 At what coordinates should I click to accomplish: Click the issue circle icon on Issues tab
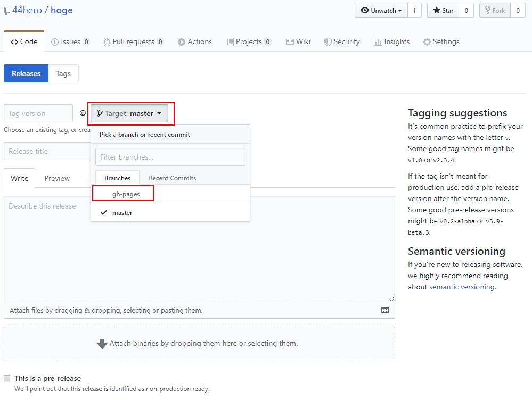coord(55,42)
